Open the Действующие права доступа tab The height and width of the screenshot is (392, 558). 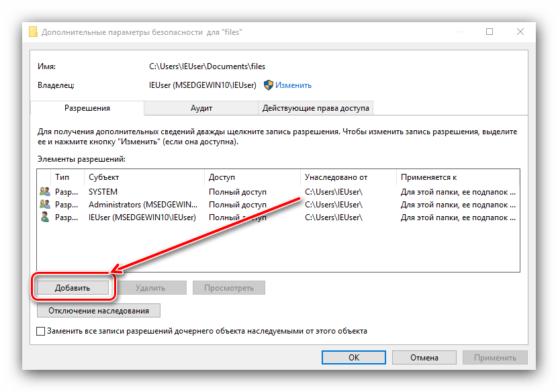point(315,108)
